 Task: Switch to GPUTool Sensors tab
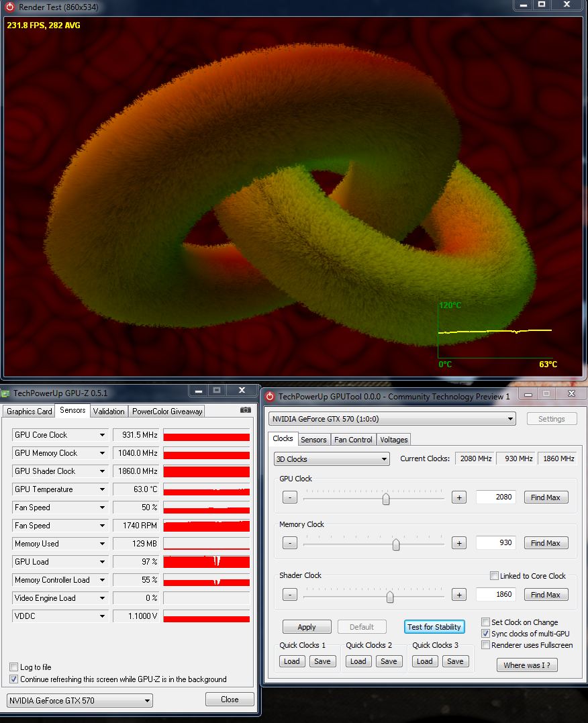[313, 440]
